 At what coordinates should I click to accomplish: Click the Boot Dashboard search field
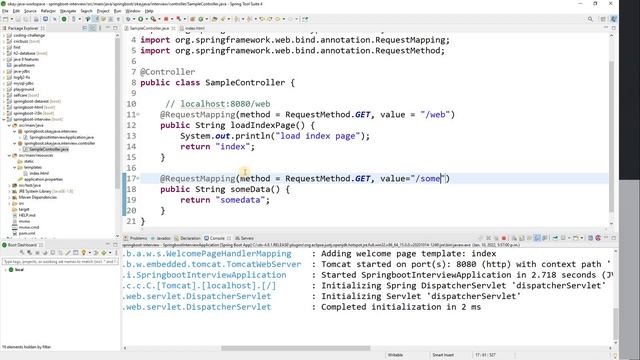[60, 261]
